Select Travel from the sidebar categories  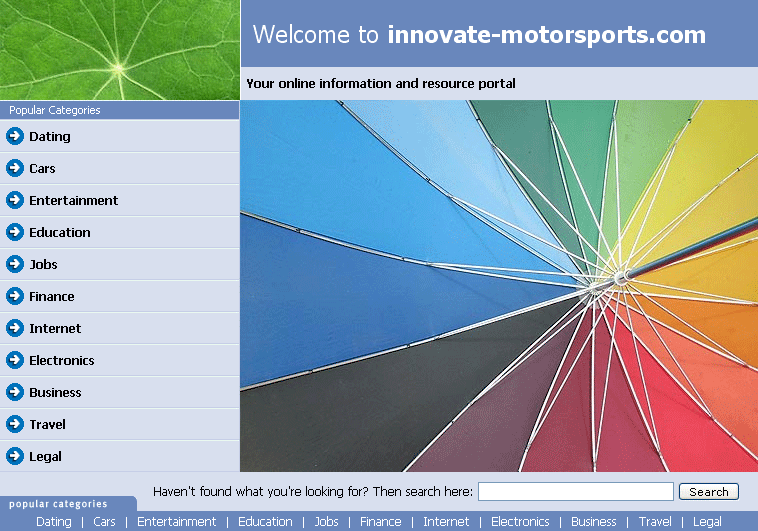click(47, 425)
